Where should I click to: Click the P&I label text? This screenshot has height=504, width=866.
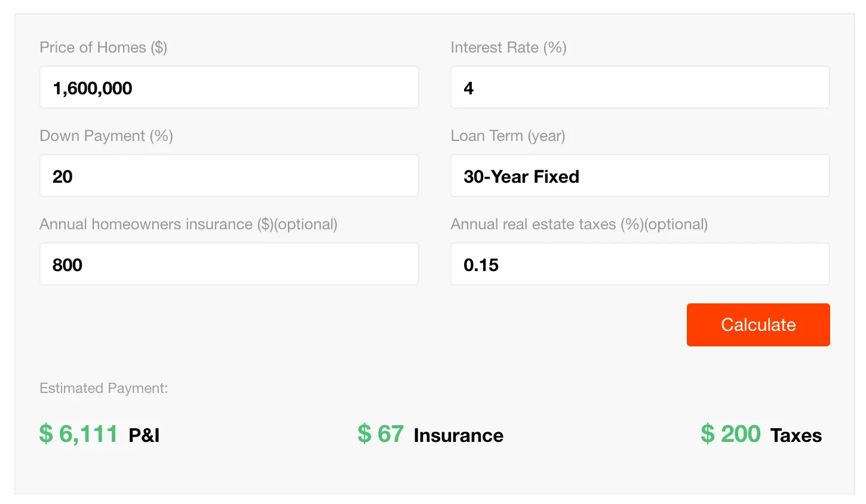click(144, 435)
